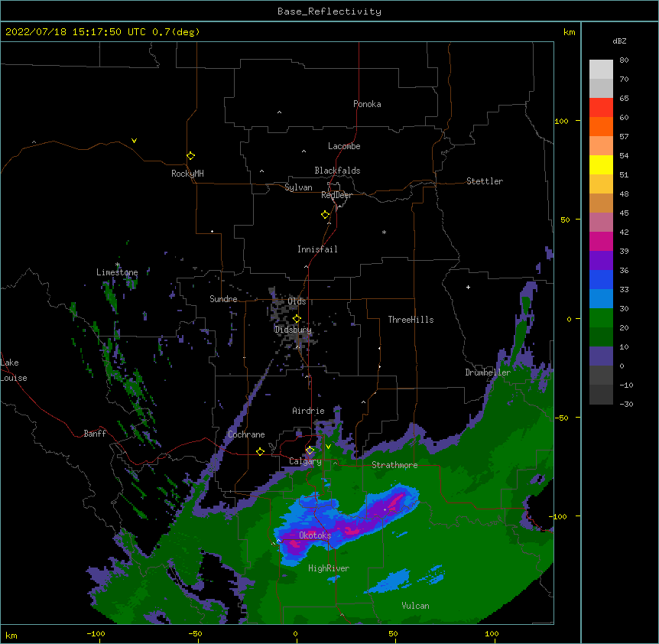Click the Okotoks label
This screenshot has width=659, height=644.
(x=315, y=535)
